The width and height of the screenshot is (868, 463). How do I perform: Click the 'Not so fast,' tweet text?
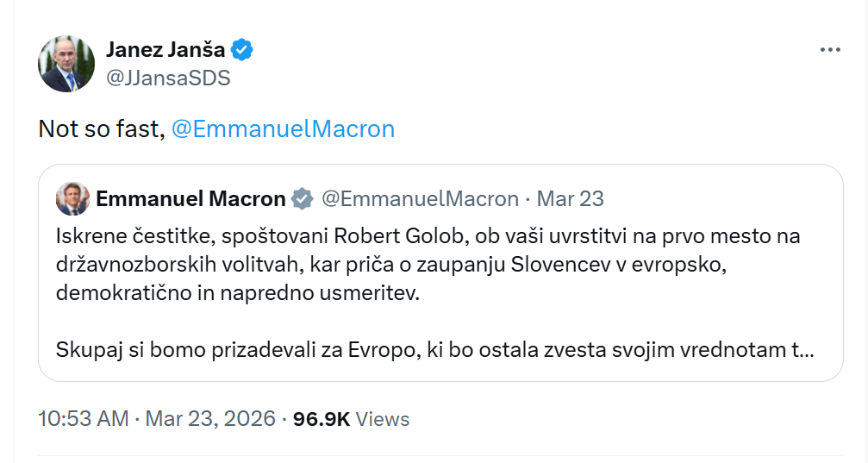point(101,129)
